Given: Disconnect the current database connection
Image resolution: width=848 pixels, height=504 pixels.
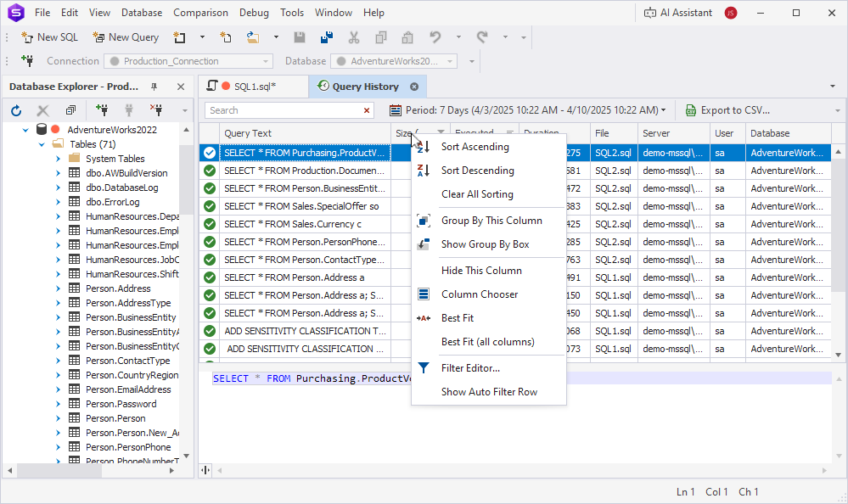Looking at the screenshot, I should [158, 110].
